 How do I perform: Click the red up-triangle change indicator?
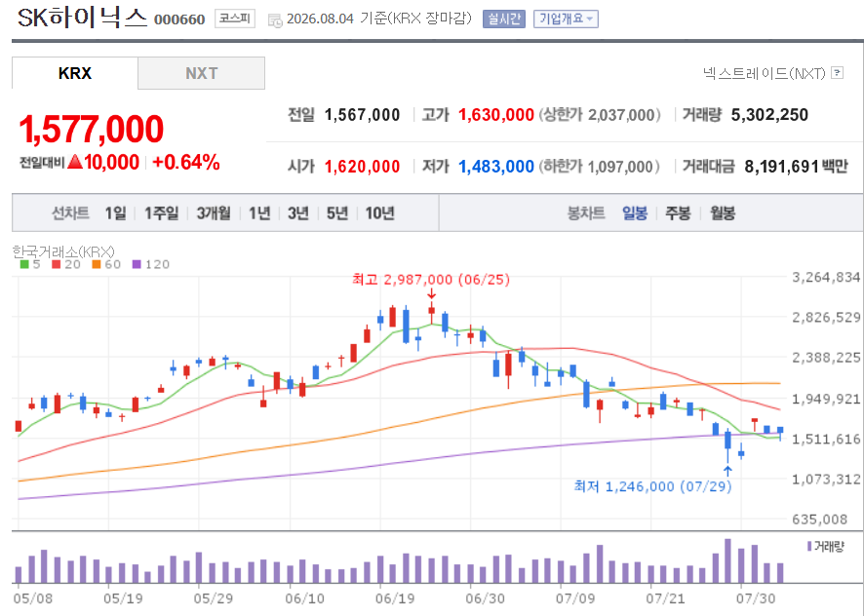(75, 162)
